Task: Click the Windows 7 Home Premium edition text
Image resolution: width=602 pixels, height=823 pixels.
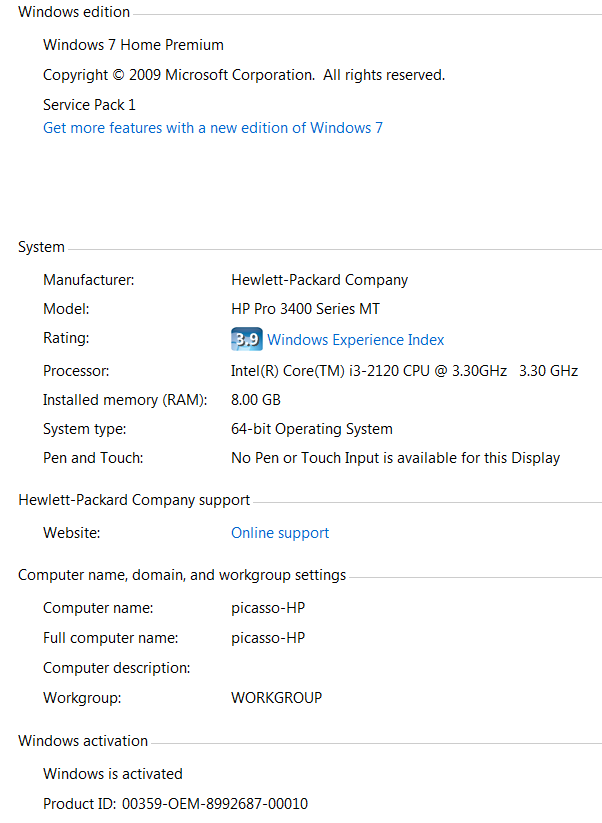Action: (133, 45)
